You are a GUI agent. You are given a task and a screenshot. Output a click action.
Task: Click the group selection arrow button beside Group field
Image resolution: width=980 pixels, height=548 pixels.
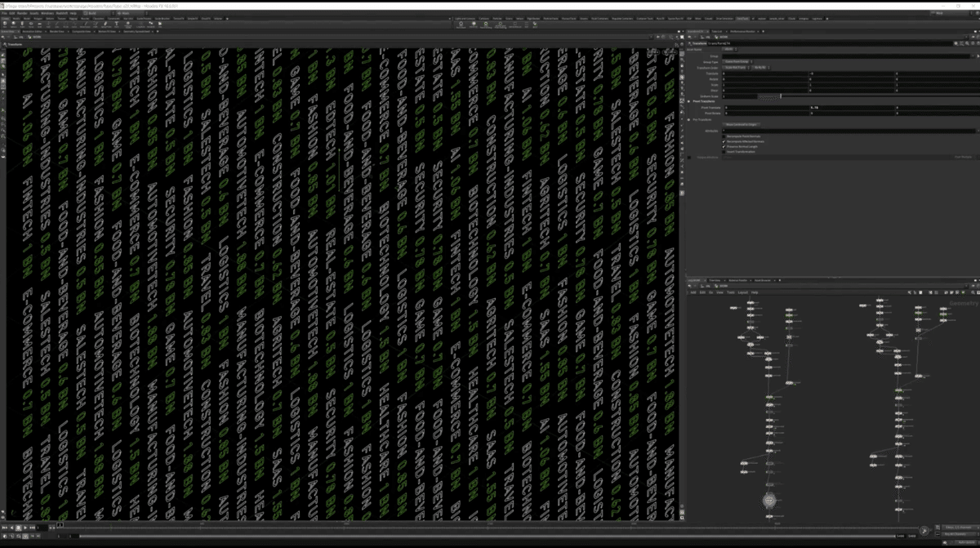978,56
